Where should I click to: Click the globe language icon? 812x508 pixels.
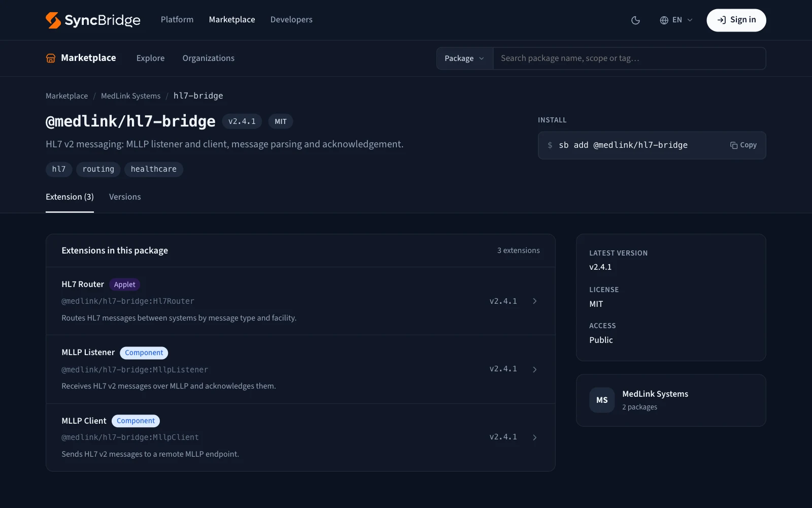pyautogui.click(x=664, y=20)
